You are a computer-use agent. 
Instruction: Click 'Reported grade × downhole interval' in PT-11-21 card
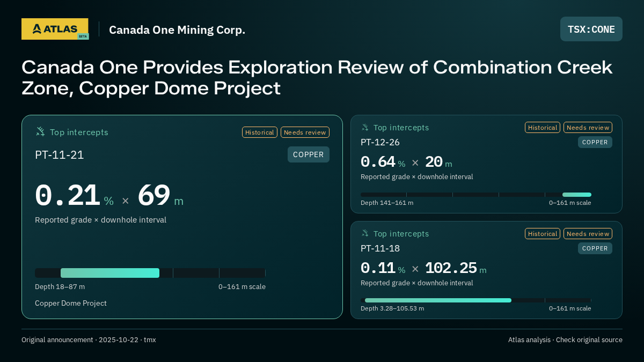coord(100,220)
